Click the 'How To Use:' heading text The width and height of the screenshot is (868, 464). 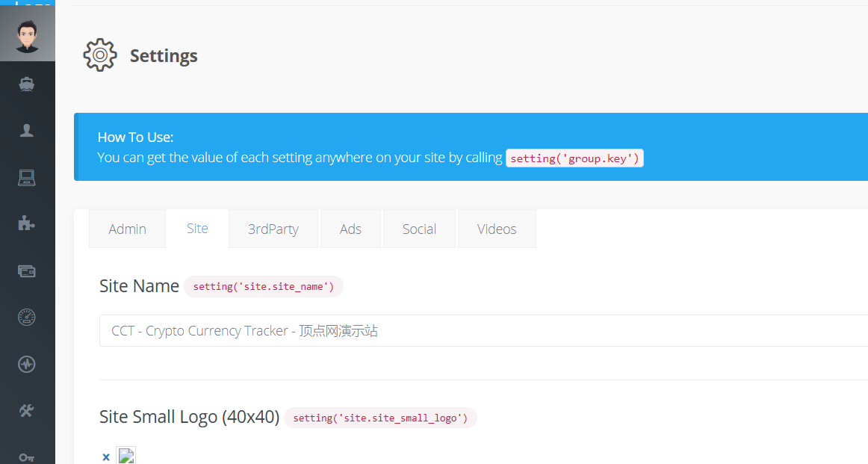point(136,137)
